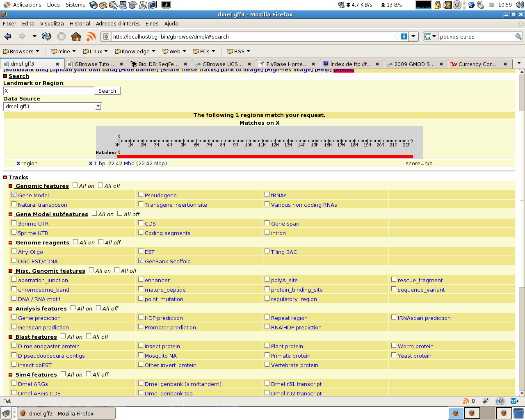This screenshot has height=420, width=525.
Task: Collapse the Tracks section red minus icon
Action: (x=5, y=178)
